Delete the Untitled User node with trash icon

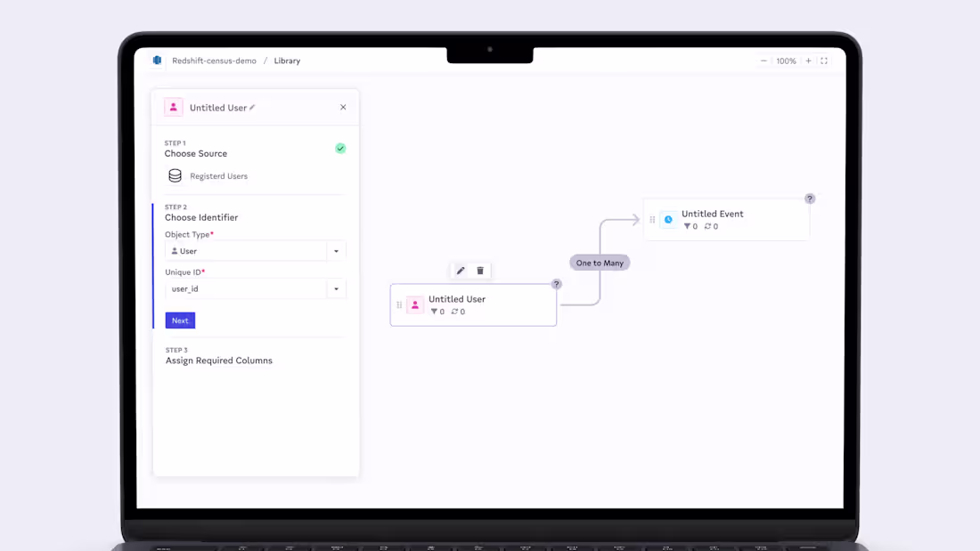tap(480, 271)
